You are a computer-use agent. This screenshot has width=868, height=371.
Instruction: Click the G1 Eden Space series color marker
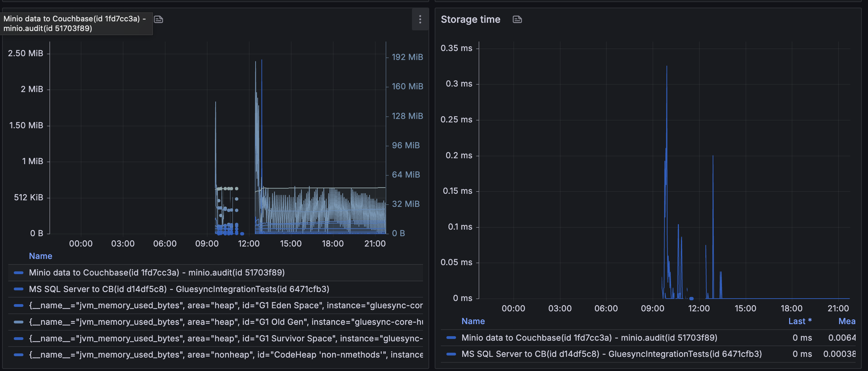19,305
